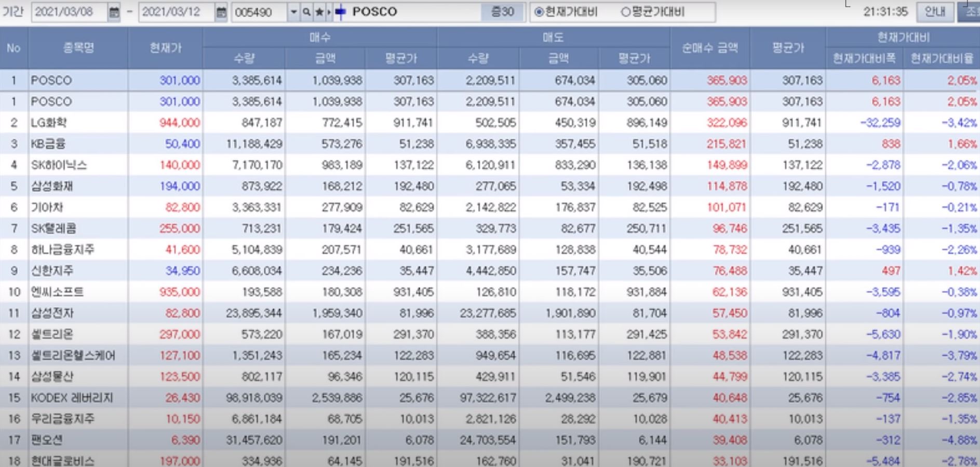Click the 평균가 header beside 순매수 금액
Screen dimensions: 980x467
tap(788, 48)
